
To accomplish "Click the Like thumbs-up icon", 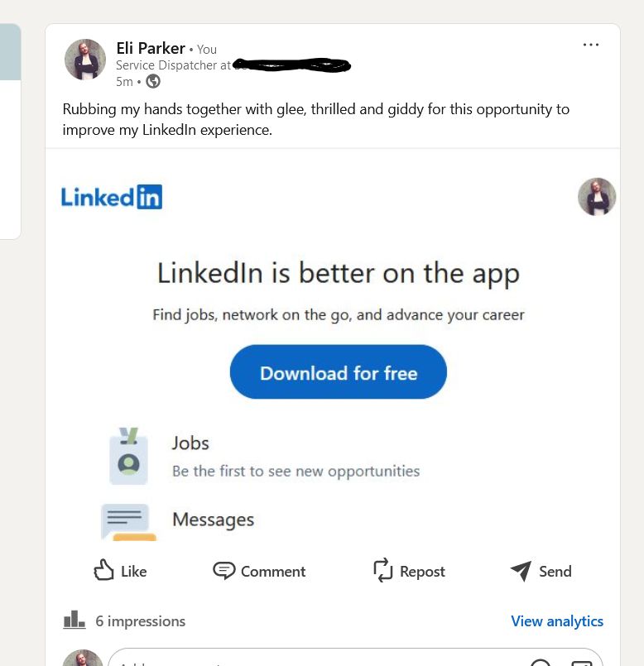I will coord(103,571).
